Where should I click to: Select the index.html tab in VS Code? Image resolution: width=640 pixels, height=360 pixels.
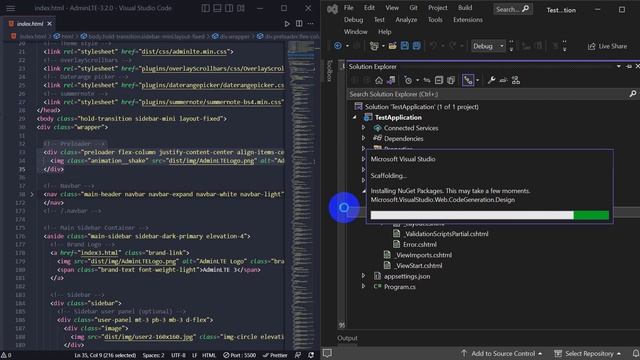click(x=29, y=24)
